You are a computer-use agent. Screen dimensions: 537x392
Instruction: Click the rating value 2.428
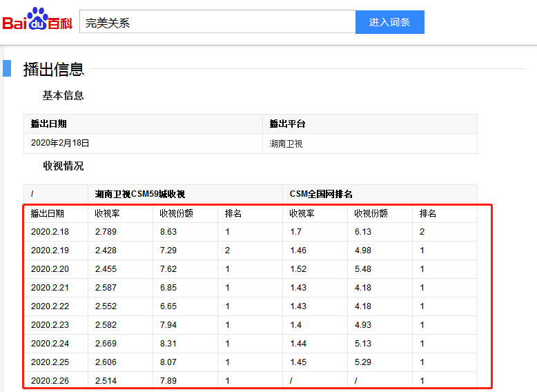pos(106,251)
